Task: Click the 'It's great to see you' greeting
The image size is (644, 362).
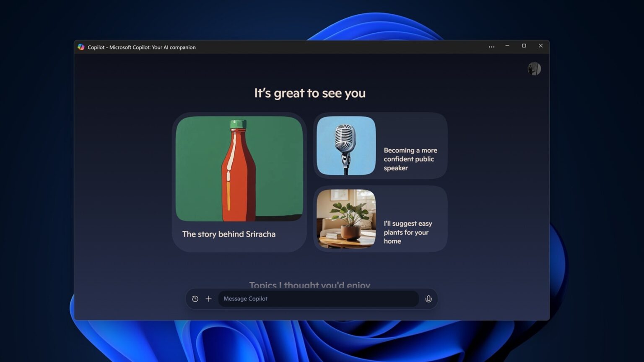Action: [309, 93]
